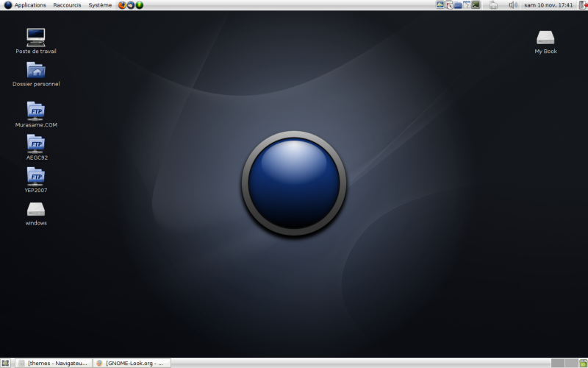588x368 pixels.
Task: Switch to the second workspace
Action: point(571,363)
